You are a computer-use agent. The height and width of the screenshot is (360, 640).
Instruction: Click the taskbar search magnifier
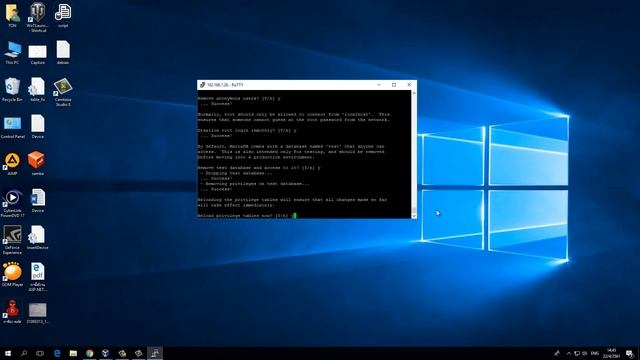(24, 353)
